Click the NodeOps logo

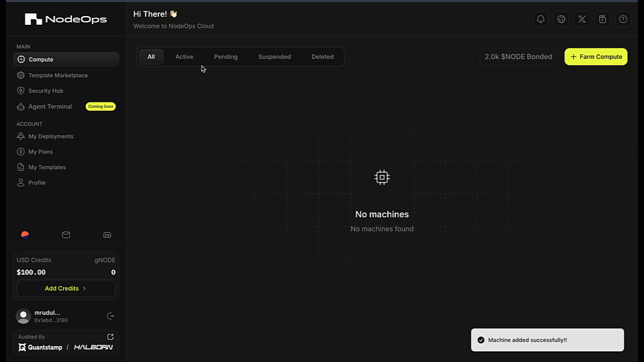point(66,19)
